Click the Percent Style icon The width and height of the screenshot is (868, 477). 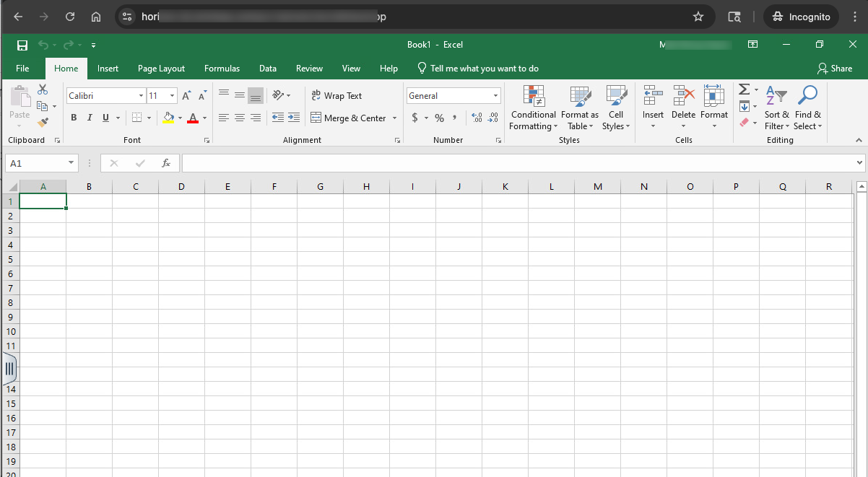pyautogui.click(x=439, y=118)
